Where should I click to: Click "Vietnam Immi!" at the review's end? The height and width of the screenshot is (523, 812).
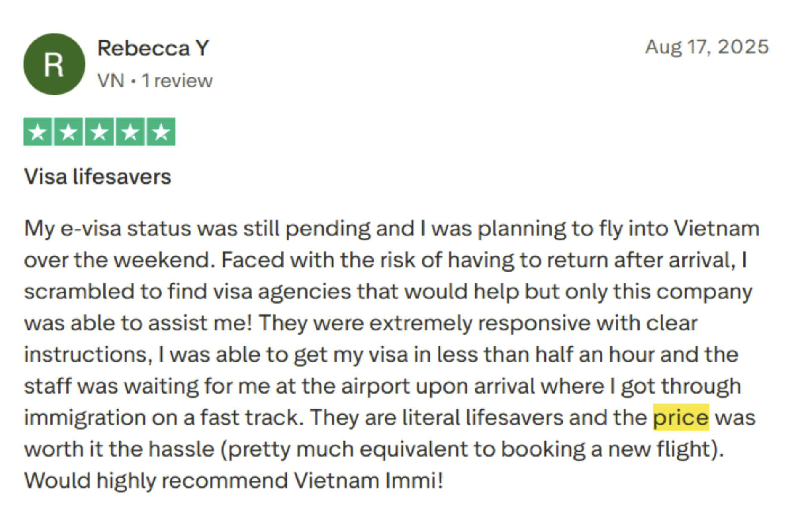point(368,481)
